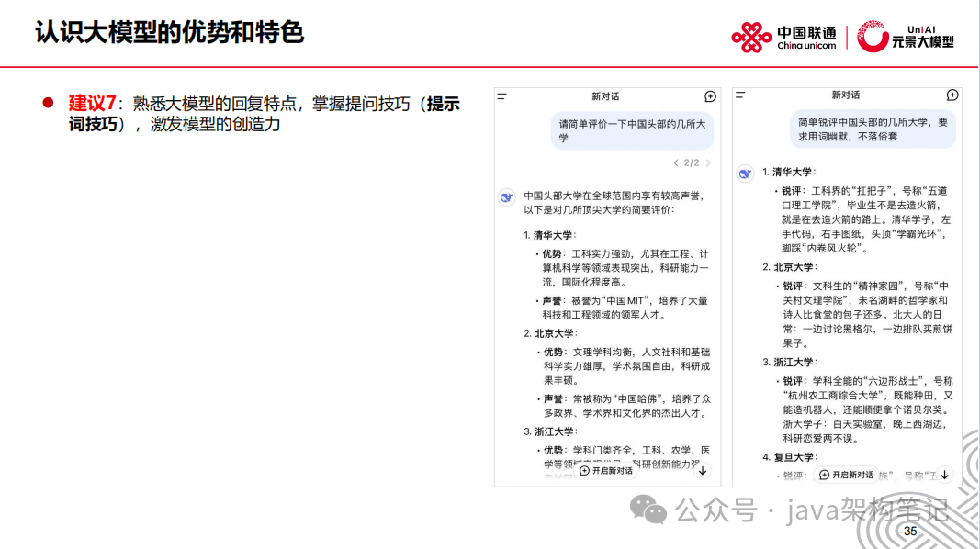Go to previous response arrow beside 2/2
Screen dimensions: 980x549
(x=676, y=163)
